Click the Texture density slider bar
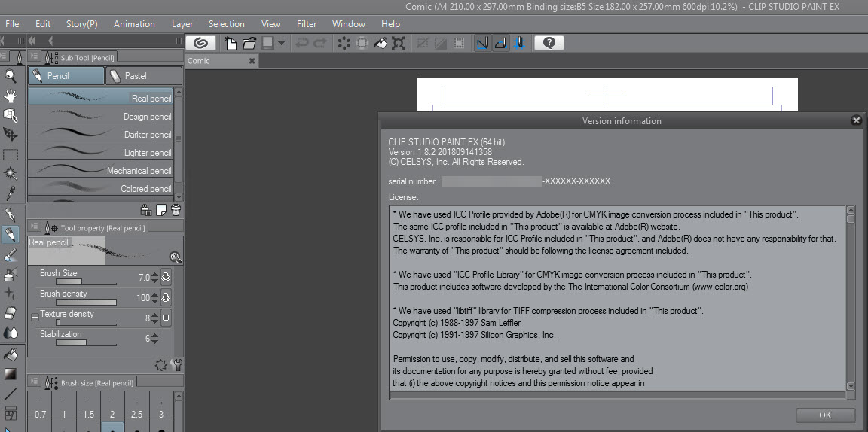This screenshot has width=868, height=432. 87,322
